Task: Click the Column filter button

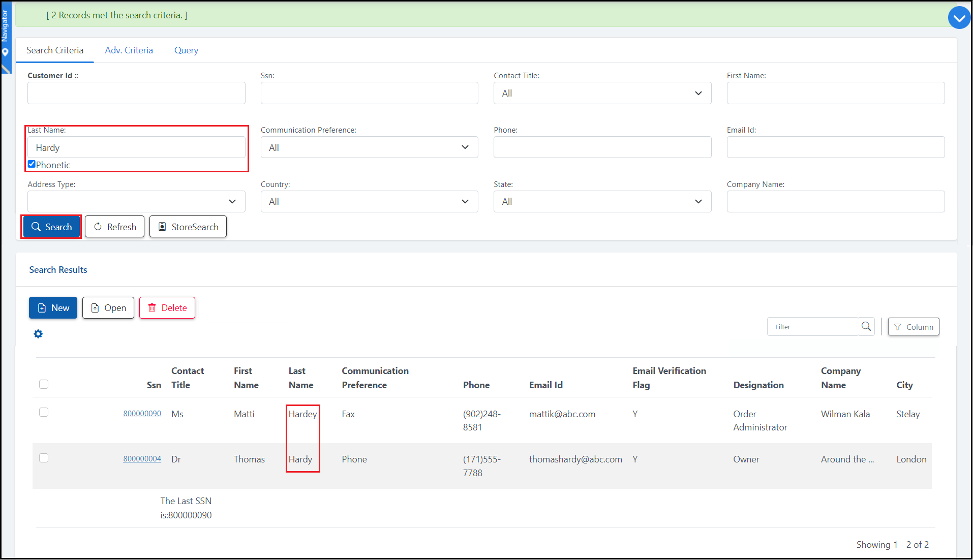Action: pos(914,327)
